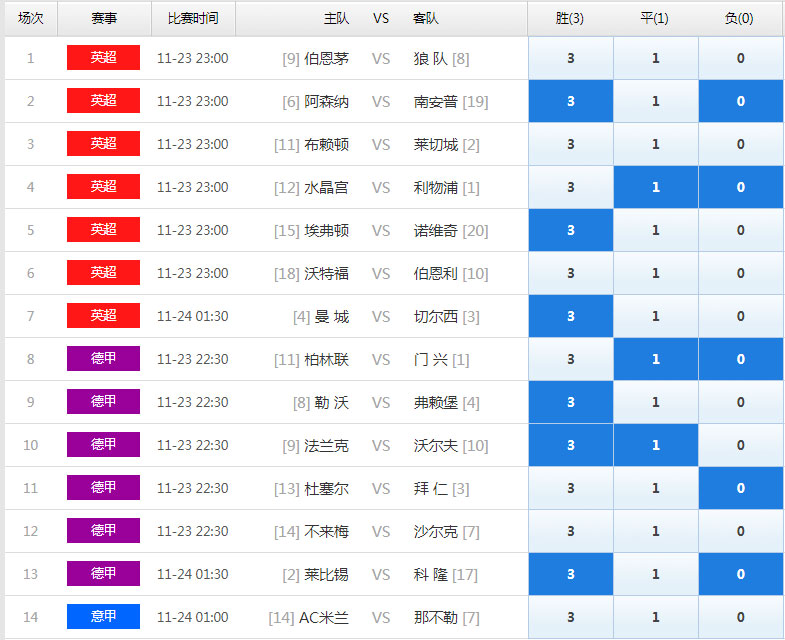Click the 胜(3) column header
Viewport: 785px width, 640px height.
[570, 19]
